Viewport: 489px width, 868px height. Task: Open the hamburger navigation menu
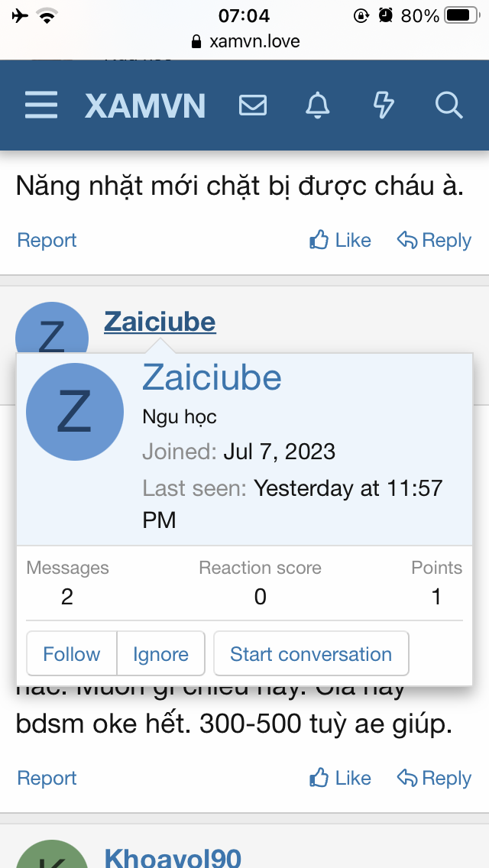(x=41, y=105)
